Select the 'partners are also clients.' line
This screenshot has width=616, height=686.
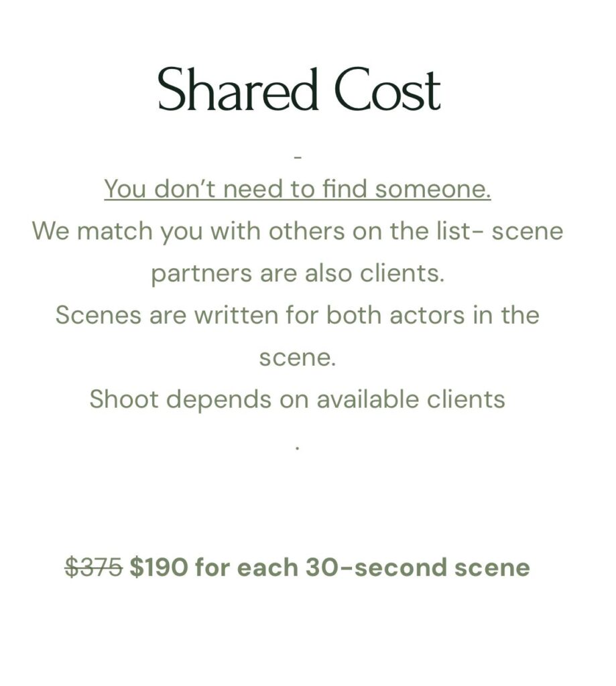coord(298,273)
